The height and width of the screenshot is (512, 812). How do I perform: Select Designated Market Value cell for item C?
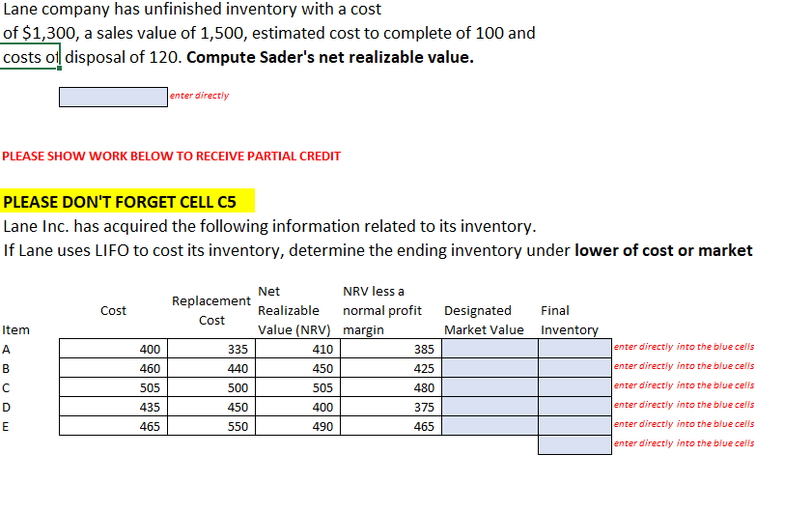[490, 387]
